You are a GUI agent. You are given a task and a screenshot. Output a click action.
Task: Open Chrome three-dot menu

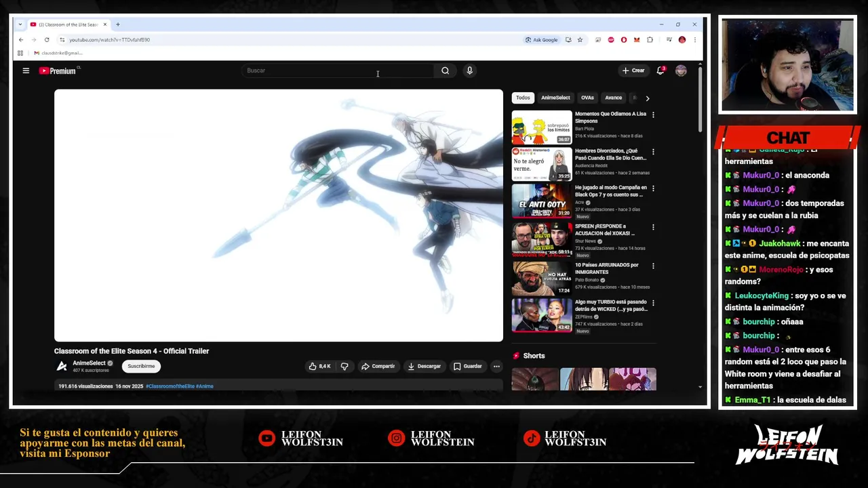click(x=694, y=40)
